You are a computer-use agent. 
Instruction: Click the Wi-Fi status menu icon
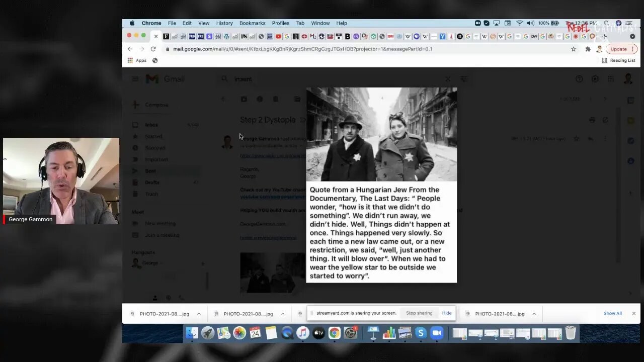tap(519, 23)
